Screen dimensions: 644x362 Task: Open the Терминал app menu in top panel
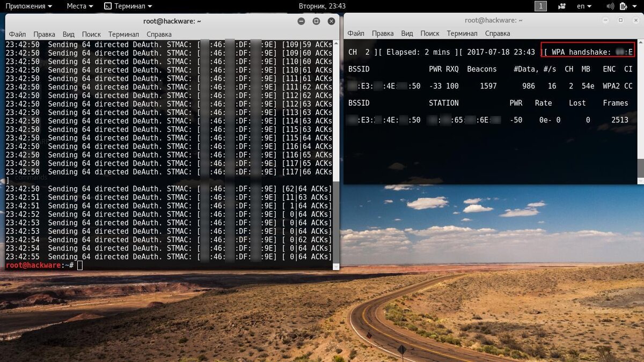128,6
